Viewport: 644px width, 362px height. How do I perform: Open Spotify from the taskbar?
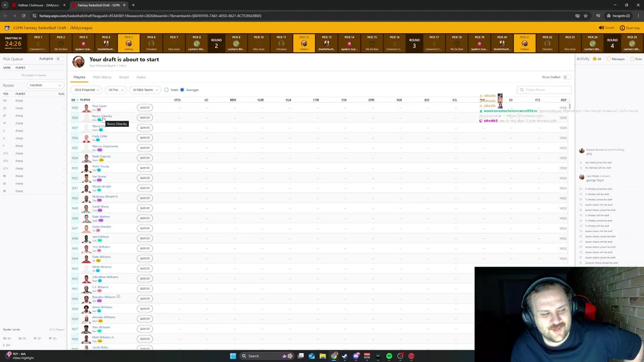(389, 356)
